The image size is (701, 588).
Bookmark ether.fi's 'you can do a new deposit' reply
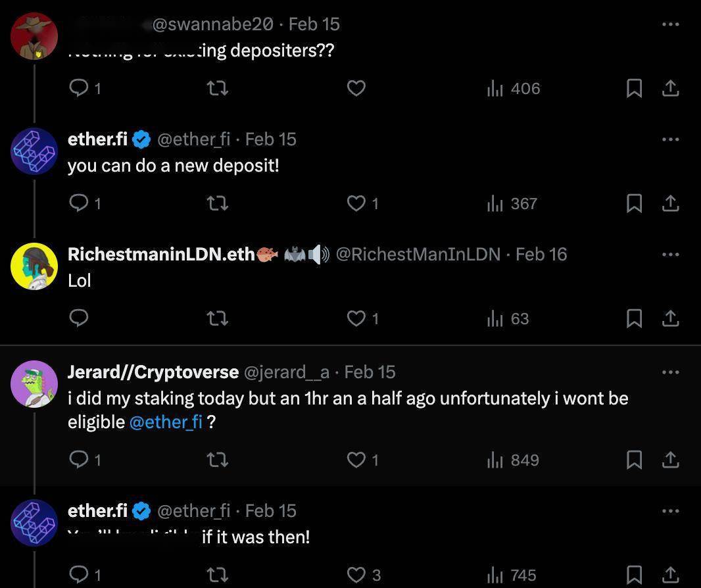click(x=634, y=204)
